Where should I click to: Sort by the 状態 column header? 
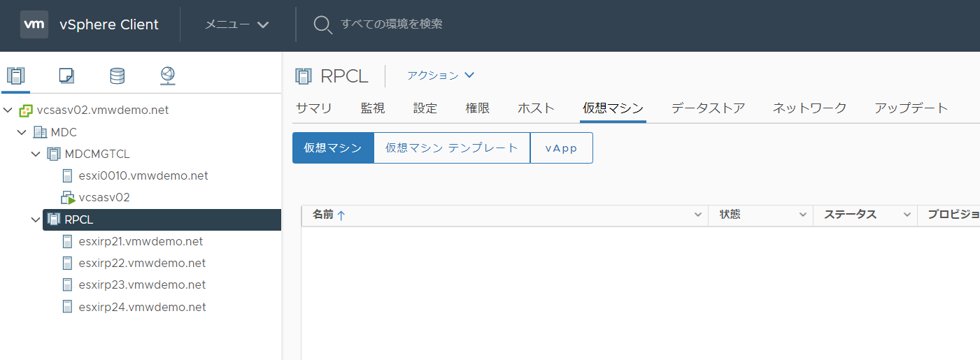(730, 215)
